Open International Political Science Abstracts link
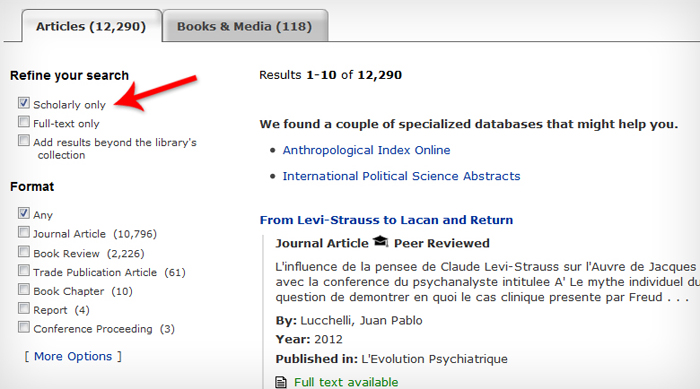The width and height of the screenshot is (700, 389). [401, 176]
